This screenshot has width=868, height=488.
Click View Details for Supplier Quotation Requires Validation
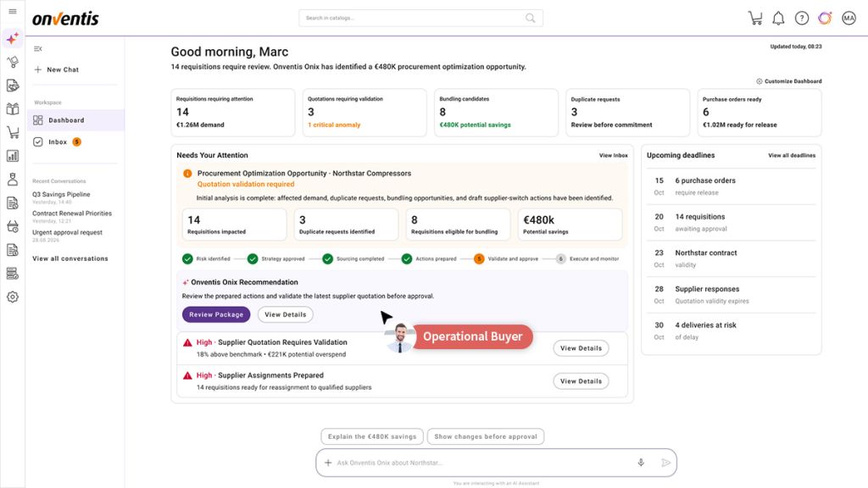[x=581, y=348]
